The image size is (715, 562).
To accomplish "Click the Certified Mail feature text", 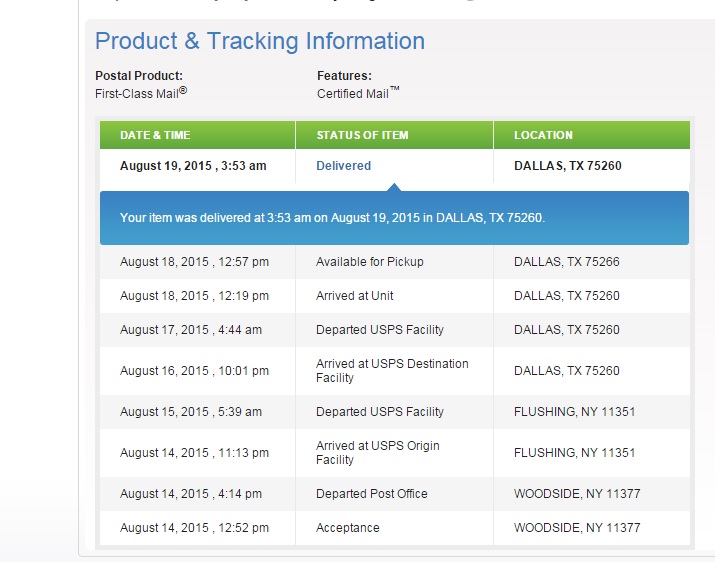I will (358, 93).
